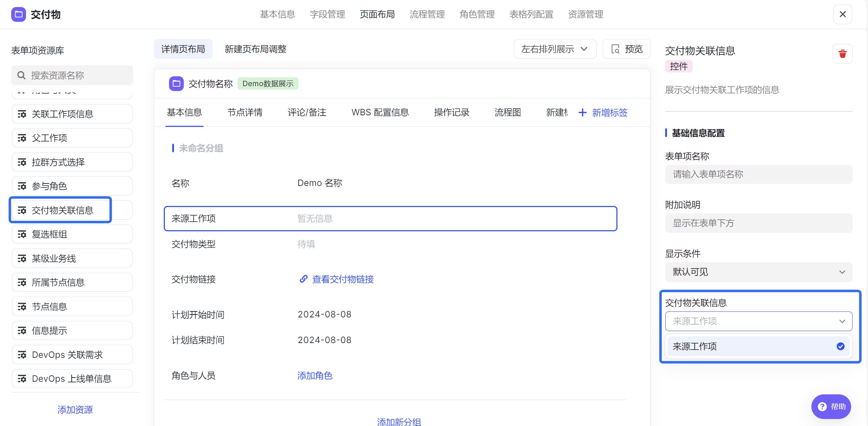Click the icon of 父工作项 item
This screenshot has width=868, height=426.
tap(22, 138)
